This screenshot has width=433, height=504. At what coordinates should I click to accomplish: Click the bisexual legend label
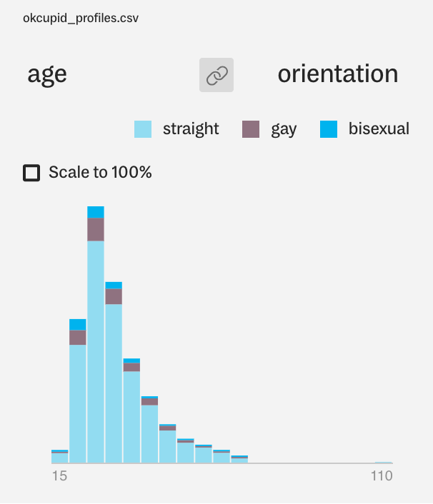(379, 129)
